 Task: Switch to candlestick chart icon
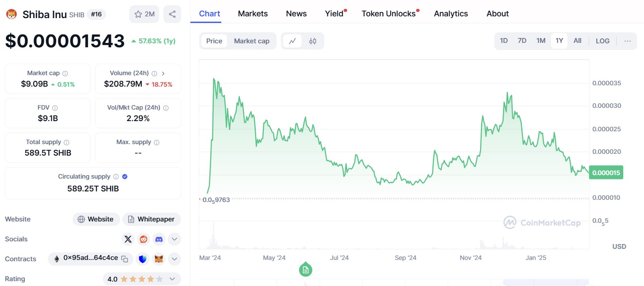[x=313, y=41]
